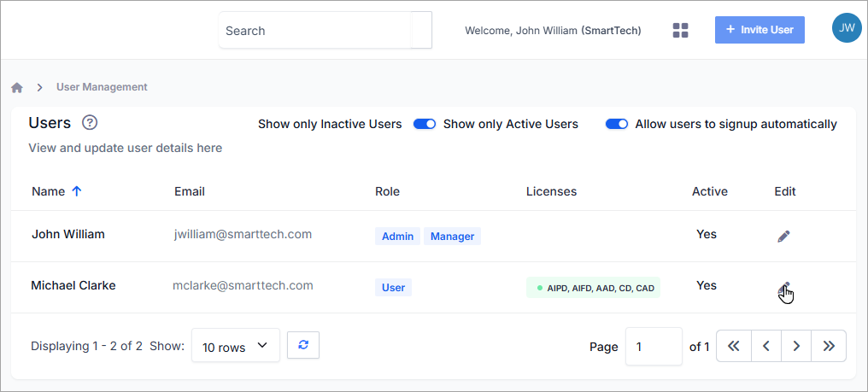
Task: Go to the previous page
Action: [766, 346]
